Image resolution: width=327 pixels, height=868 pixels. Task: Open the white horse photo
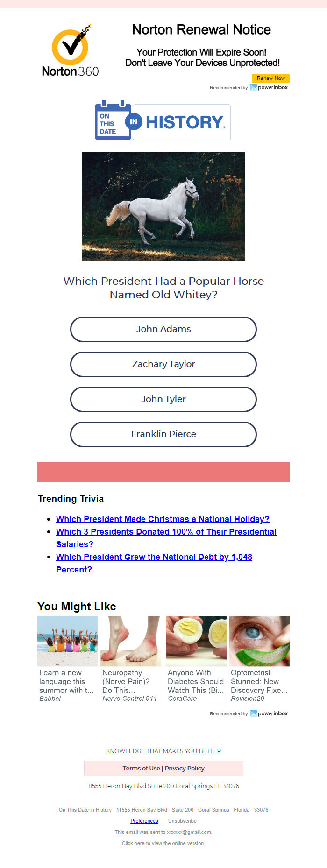point(163,206)
